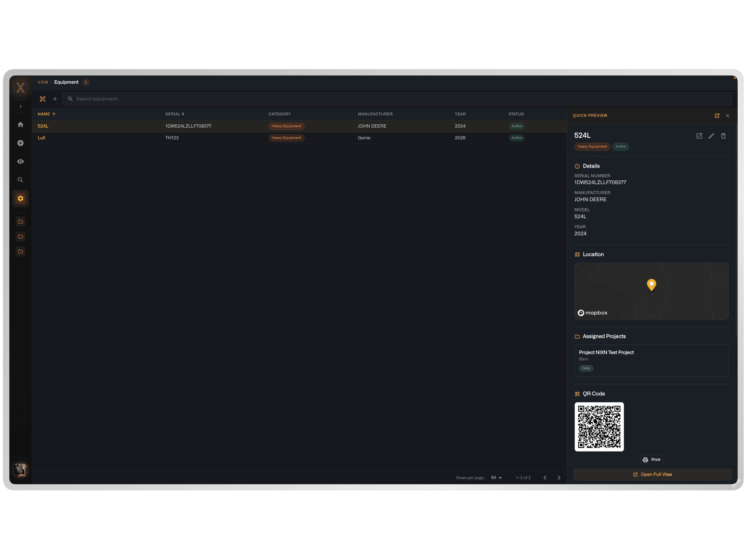Click the map location pin
This screenshot has width=747, height=560.
coord(651,285)
